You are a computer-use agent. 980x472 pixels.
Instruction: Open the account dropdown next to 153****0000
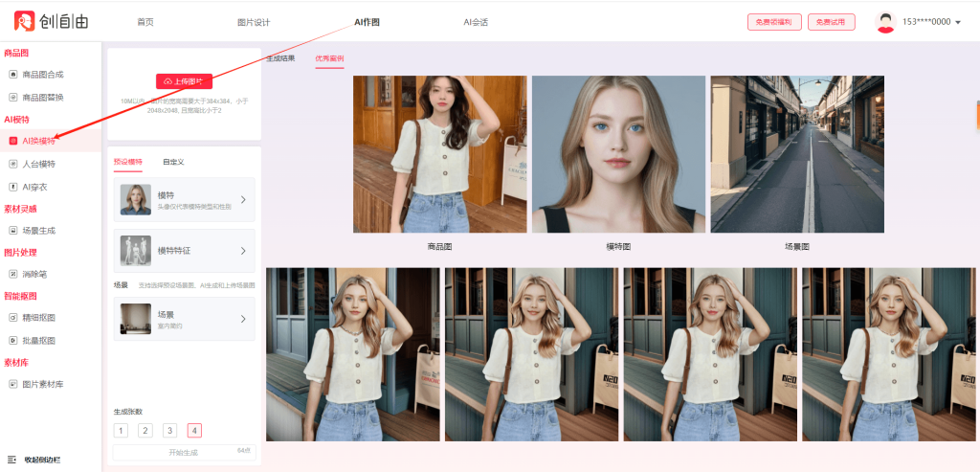pyautogui.click(x=958, y=22)
